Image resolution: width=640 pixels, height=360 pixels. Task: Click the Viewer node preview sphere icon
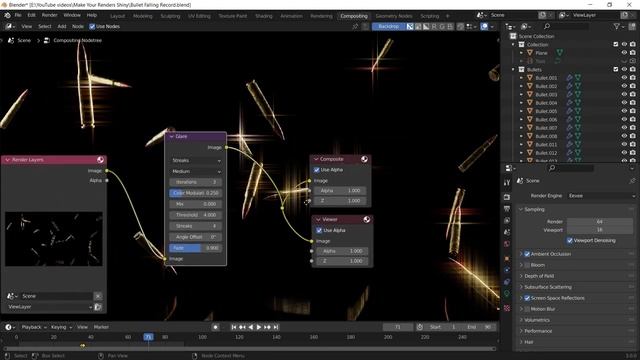pyautogui.click(x=367, y=220)
